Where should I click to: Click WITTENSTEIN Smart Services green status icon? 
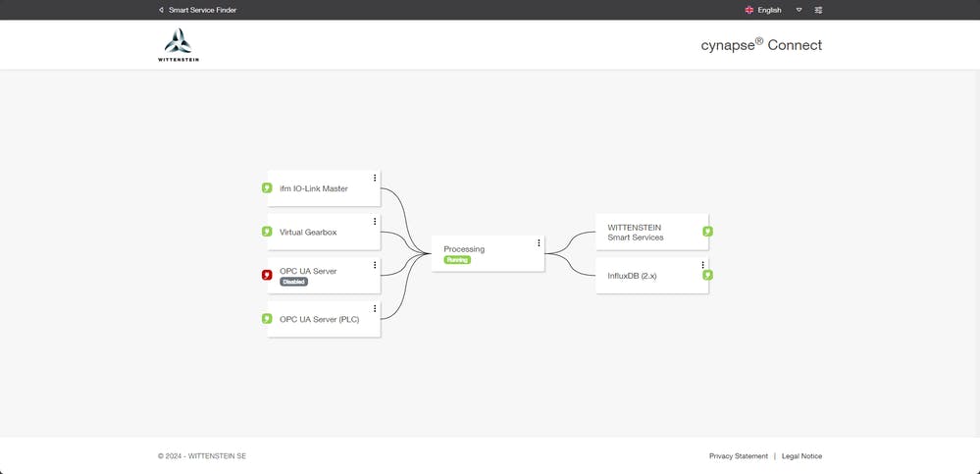coord(707,232)
